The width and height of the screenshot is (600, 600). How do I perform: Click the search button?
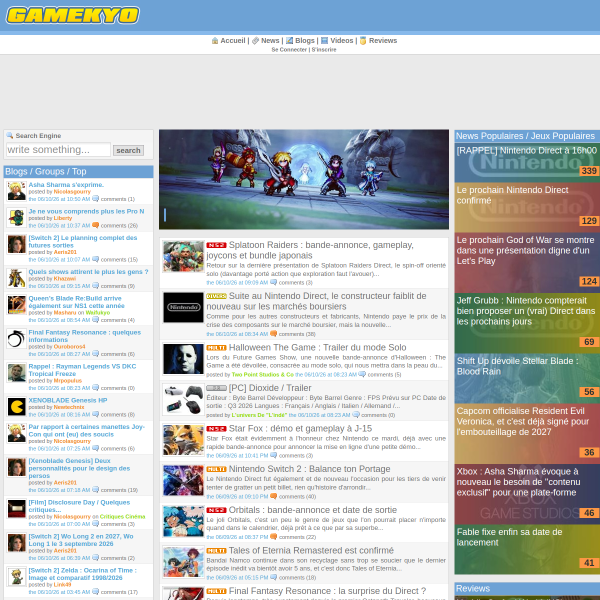pos(128,150)
